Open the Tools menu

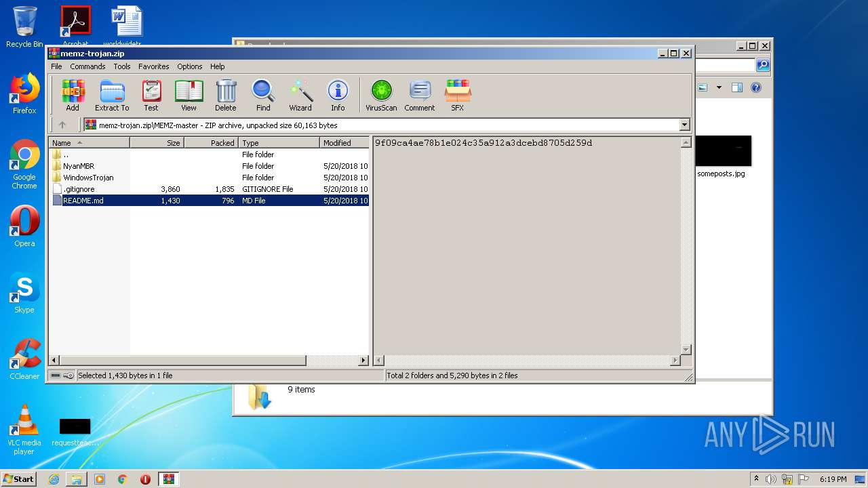point(122,66)
